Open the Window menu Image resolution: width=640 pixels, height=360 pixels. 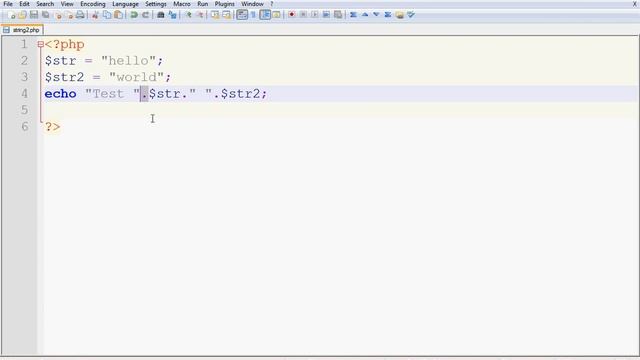[x=252, y=4]
